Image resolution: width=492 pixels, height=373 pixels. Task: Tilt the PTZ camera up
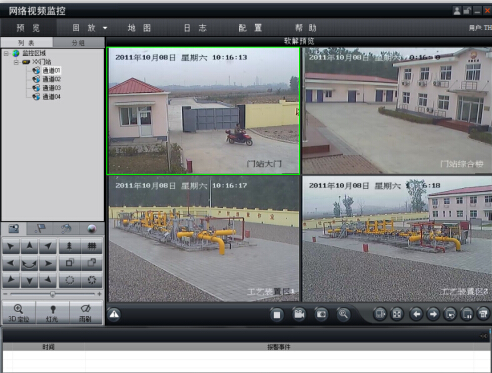[30, 246]
